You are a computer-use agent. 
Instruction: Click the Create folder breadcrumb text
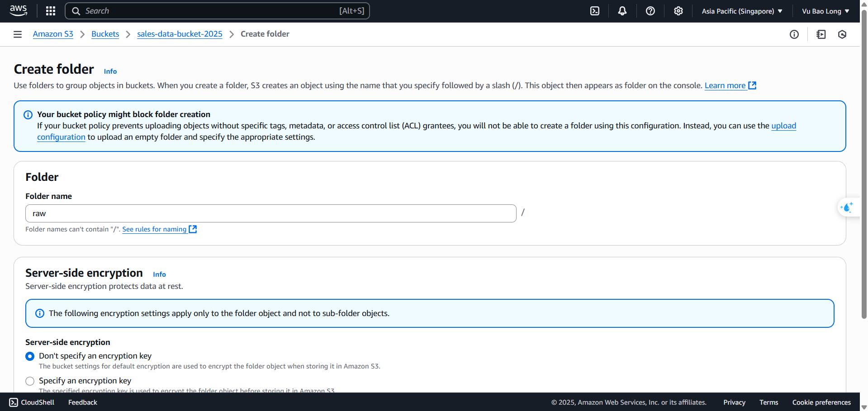[x=265, y=34]
